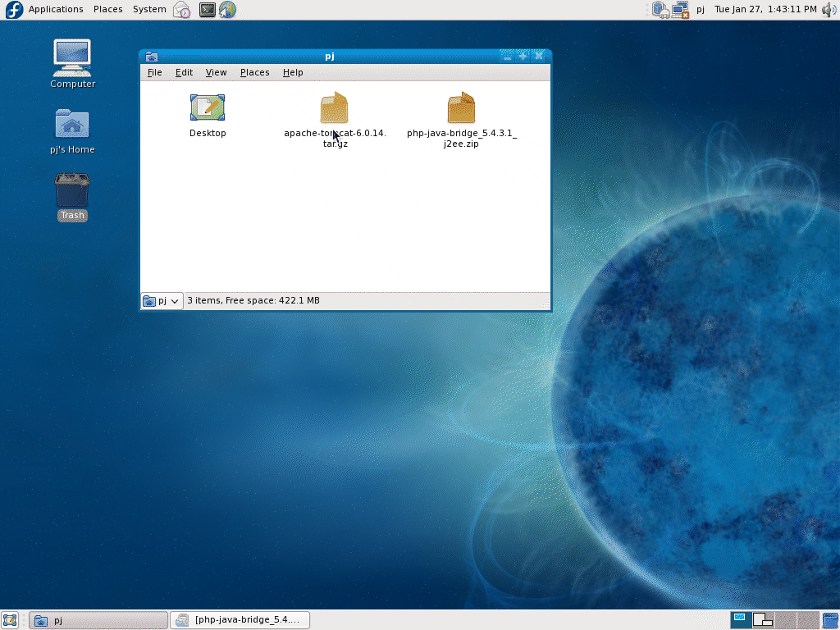Open the Applications menu in top panel
The width and height of the screenshot is (840, 630).
click(x=55, y=10)
